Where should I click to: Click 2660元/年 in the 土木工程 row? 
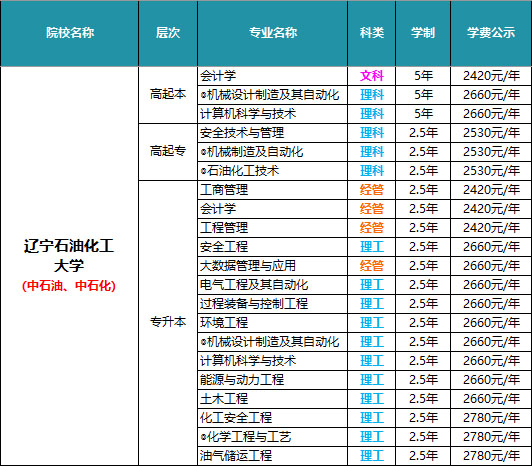pyautogui.click(x=491, y=399)
